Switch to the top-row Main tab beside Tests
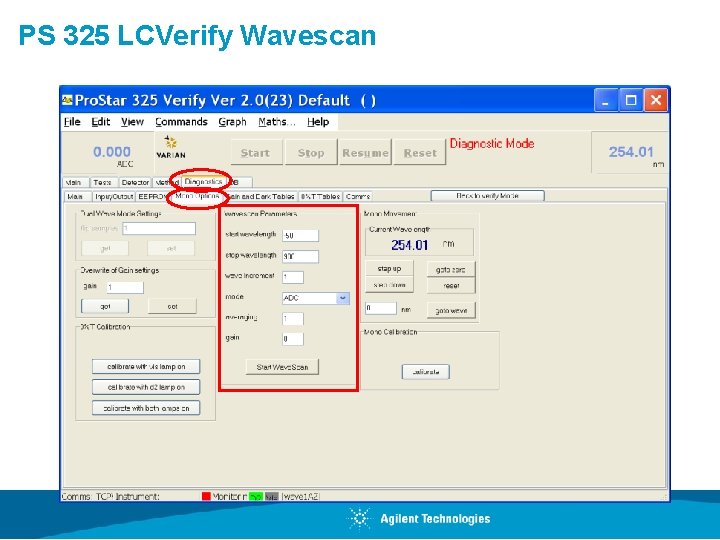 (x=75, y=182)
